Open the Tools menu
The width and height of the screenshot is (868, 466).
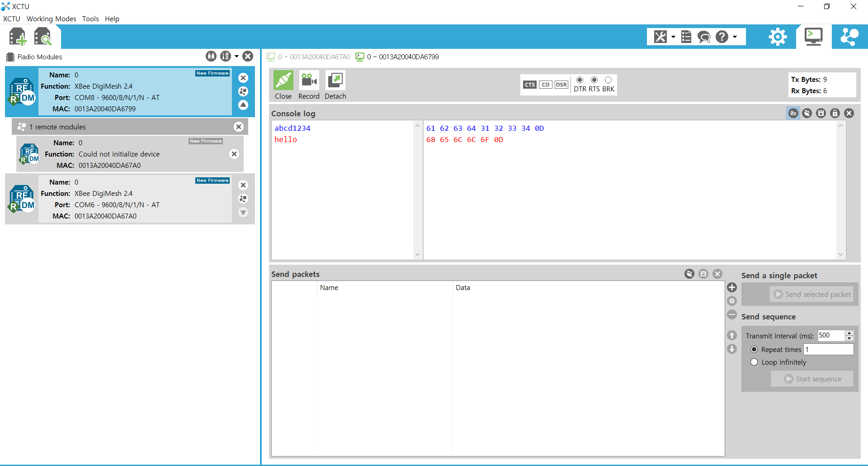(90, 19)
